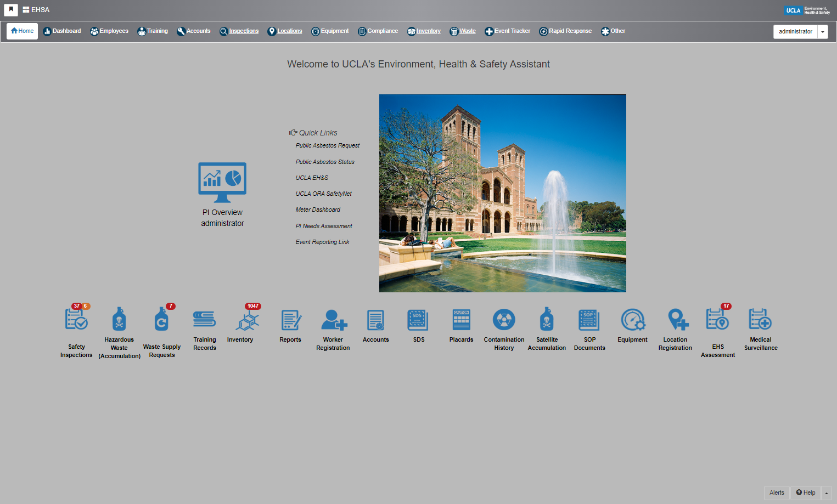Open the Training Records icon
Image resolution: width=837 pixels, height=504 pixels.
(204, 319)
